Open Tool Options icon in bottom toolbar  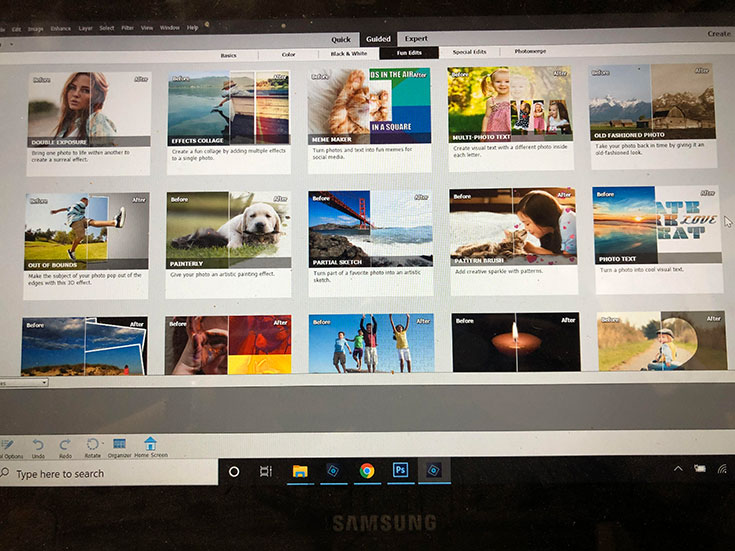point(9,448)
